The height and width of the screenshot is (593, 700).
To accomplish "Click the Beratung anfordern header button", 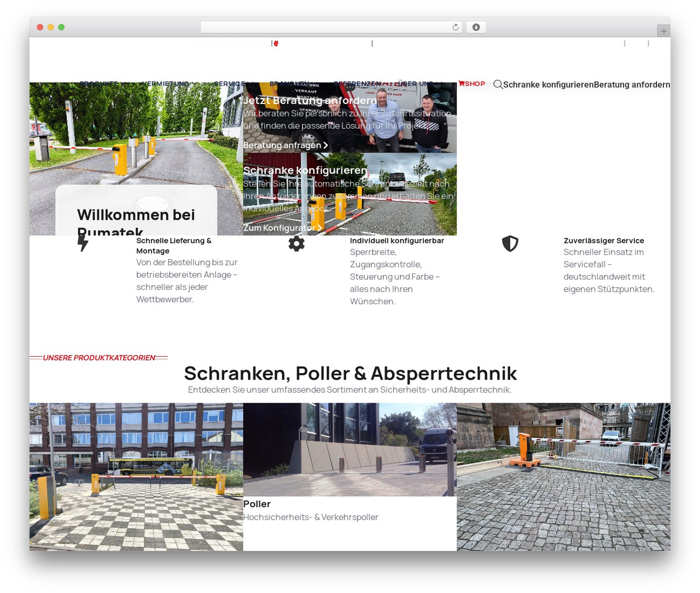I will click(632, 84).
